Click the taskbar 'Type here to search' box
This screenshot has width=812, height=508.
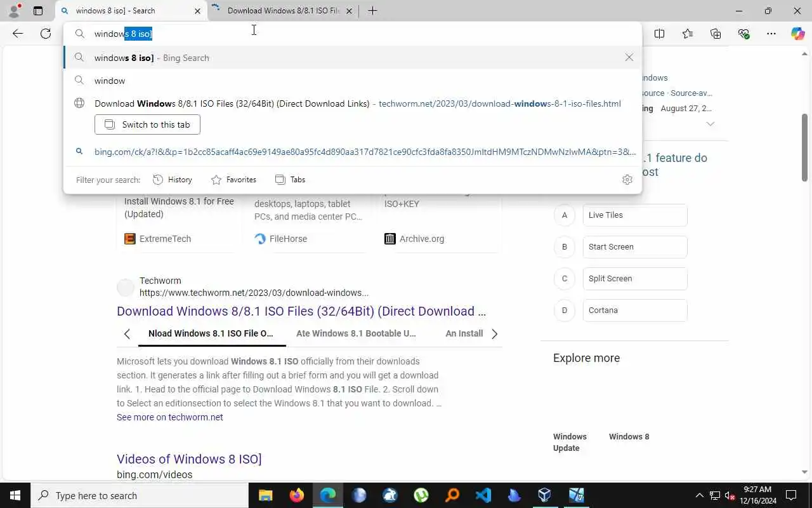[140, 495]
